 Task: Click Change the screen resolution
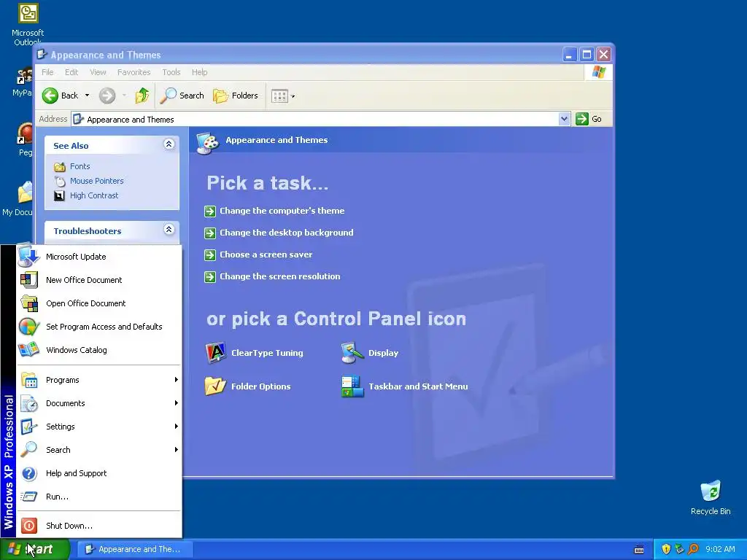tap(279, 276)
